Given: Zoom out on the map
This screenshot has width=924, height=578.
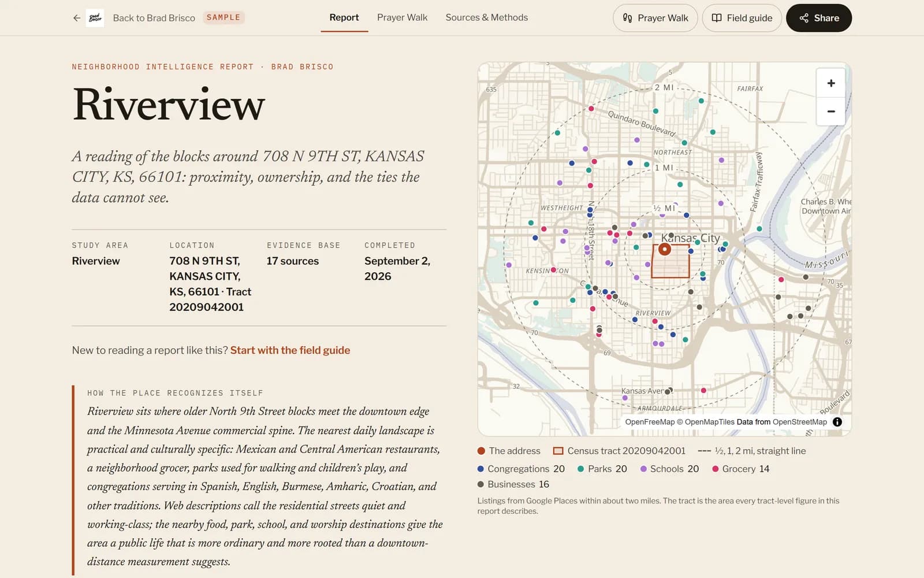Looking at the screenshot, I should pyautogui.click(x=831, y=112).
